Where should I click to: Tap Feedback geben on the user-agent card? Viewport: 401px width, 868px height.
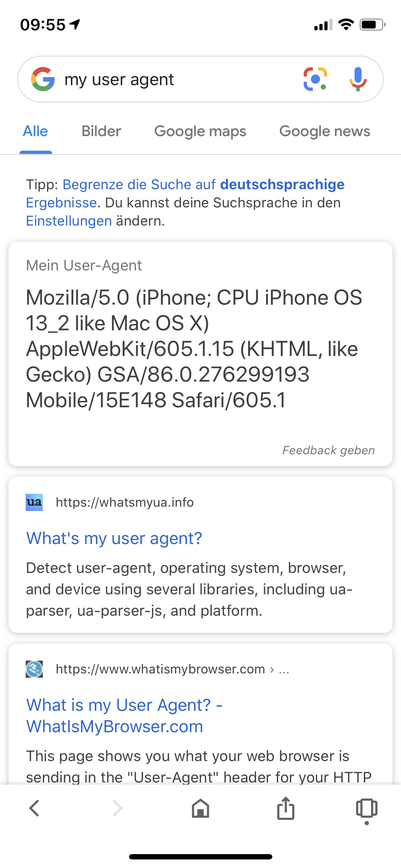click(x=328, y=450)
